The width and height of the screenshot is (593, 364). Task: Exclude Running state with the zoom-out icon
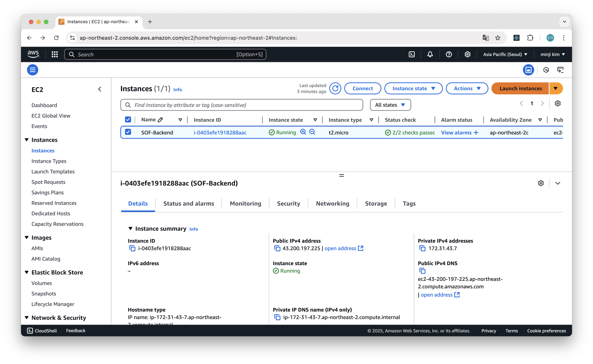[312, 132]
